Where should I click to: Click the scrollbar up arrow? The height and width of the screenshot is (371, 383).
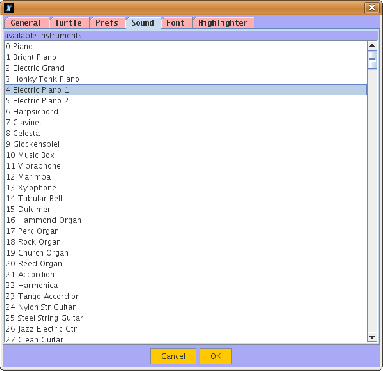coord(372,45)
